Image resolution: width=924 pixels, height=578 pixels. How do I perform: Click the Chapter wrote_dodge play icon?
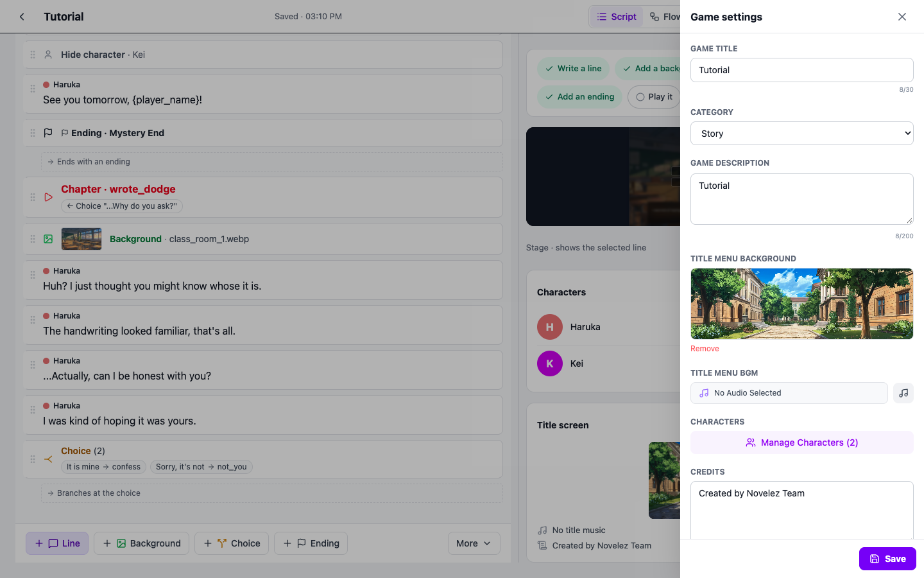pos(48,197)
